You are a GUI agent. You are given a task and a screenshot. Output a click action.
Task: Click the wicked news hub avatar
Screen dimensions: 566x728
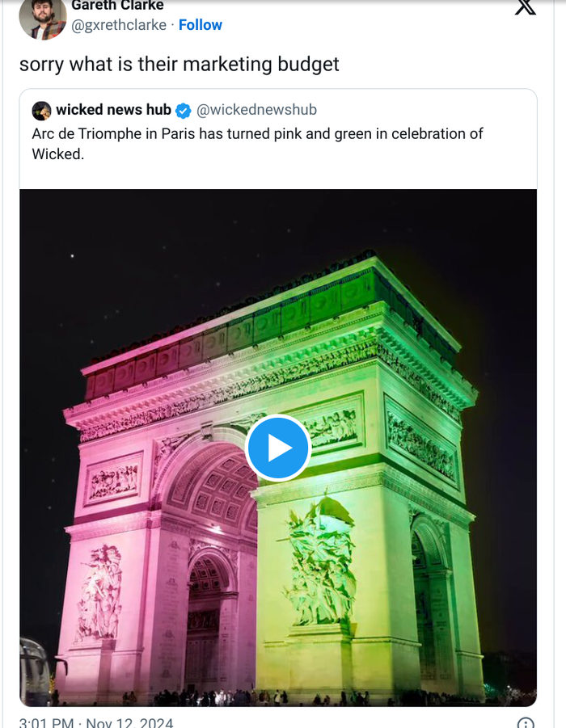[42, 111]
